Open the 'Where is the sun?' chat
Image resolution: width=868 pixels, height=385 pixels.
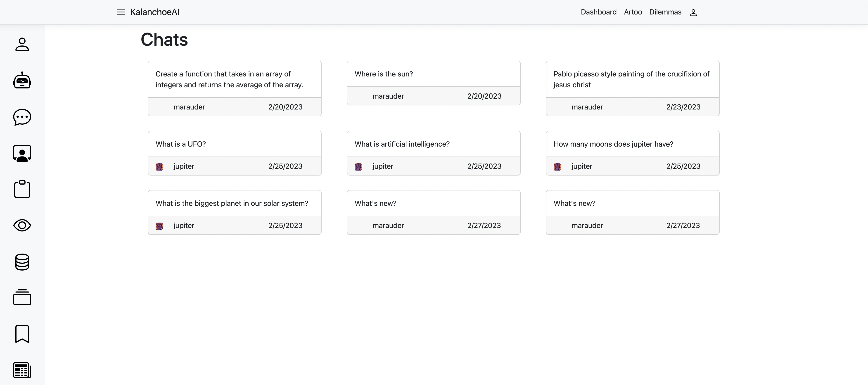[x=384, y=74]
